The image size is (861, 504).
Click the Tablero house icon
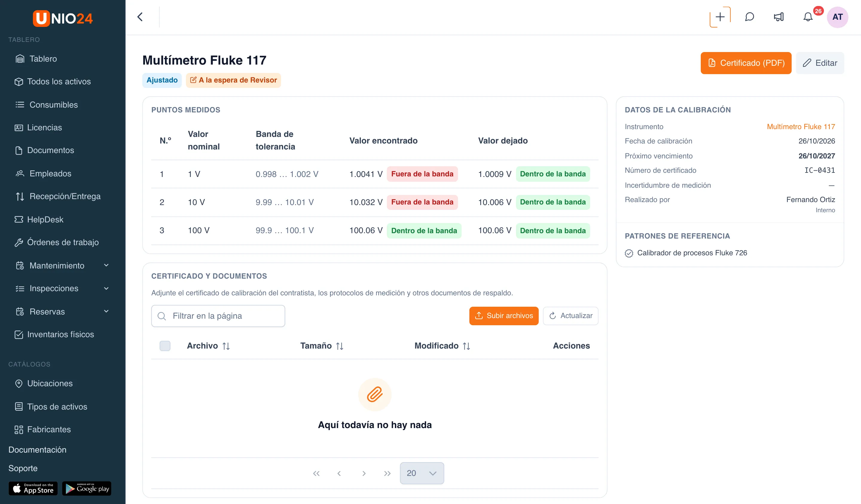coord(20,59)
